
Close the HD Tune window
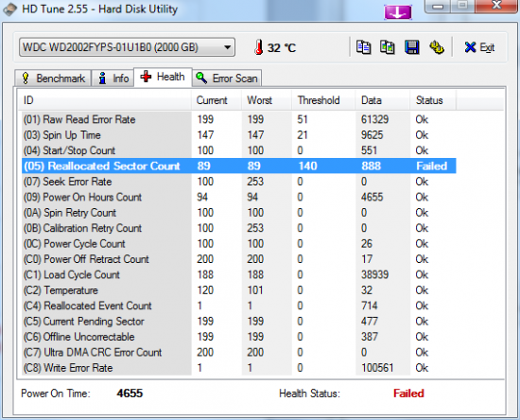(496, 6)
